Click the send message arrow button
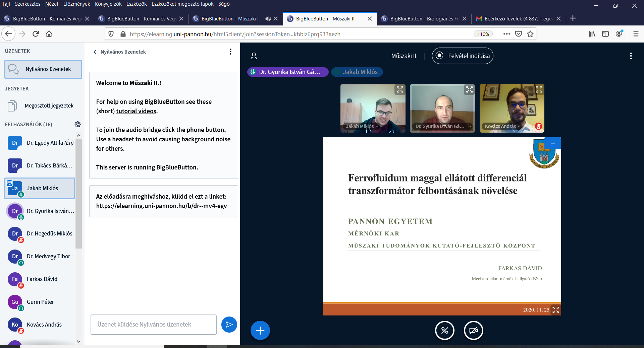 pos(229,325)
